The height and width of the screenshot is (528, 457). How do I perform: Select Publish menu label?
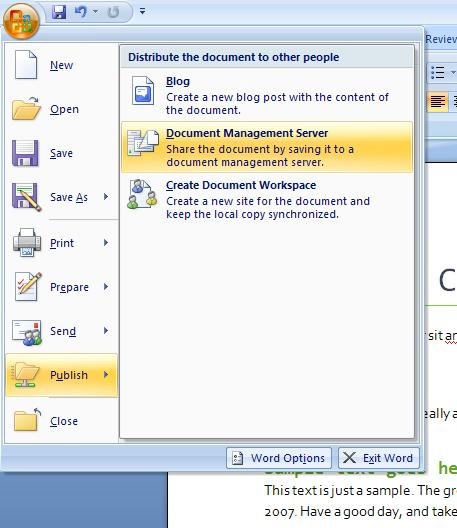pyautogui.click(x=69, y=375)
